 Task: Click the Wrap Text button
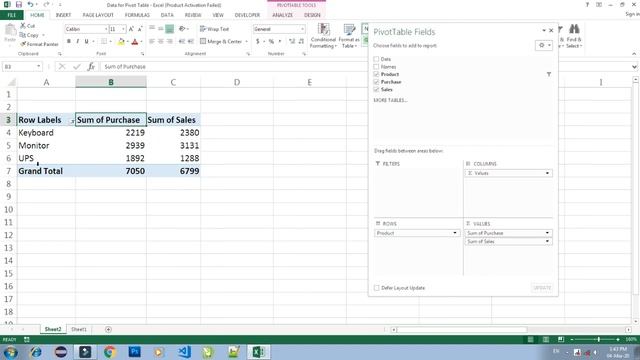pyautogui.click(x=215, y=29)
